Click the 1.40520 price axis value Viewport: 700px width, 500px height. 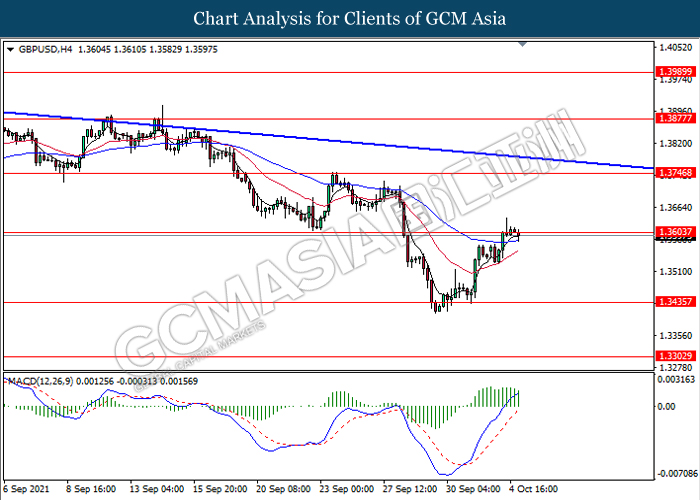click(x=676, y=47)
